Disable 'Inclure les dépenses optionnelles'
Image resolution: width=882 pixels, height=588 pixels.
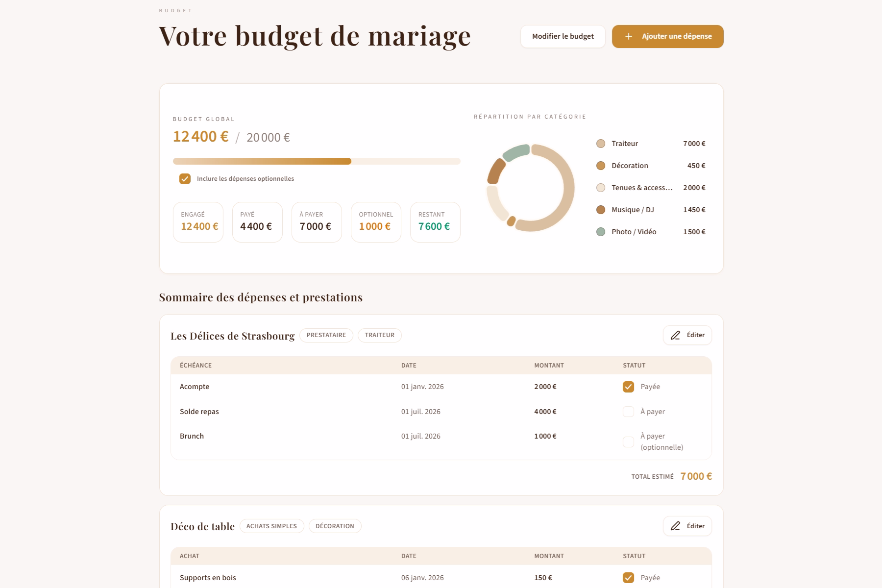[184, 179]
